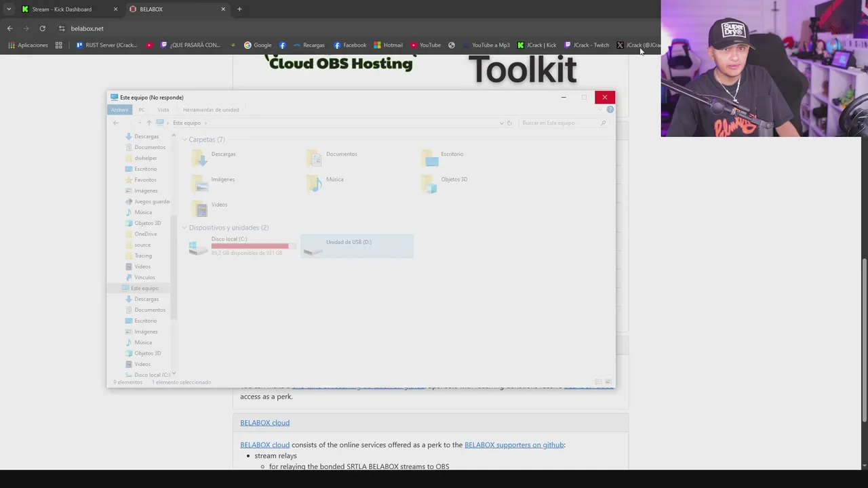Open the JCrack - Twitch bookmark
The width and height of the screenshot is (868, 488).
[x=587, y=45]
